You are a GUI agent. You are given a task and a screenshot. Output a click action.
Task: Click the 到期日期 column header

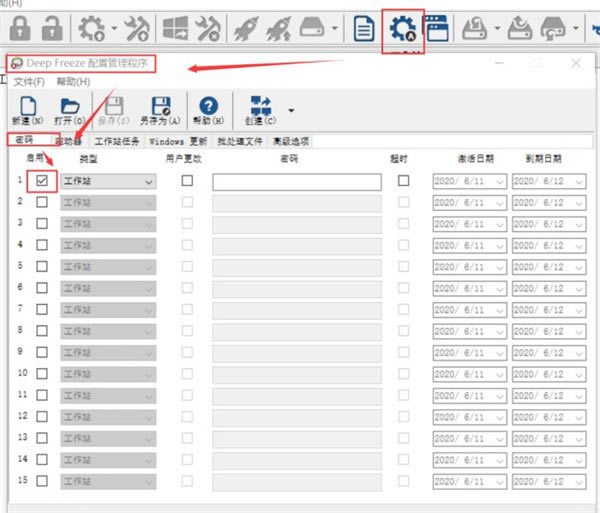pyautogui.click(x=543, y=158)
